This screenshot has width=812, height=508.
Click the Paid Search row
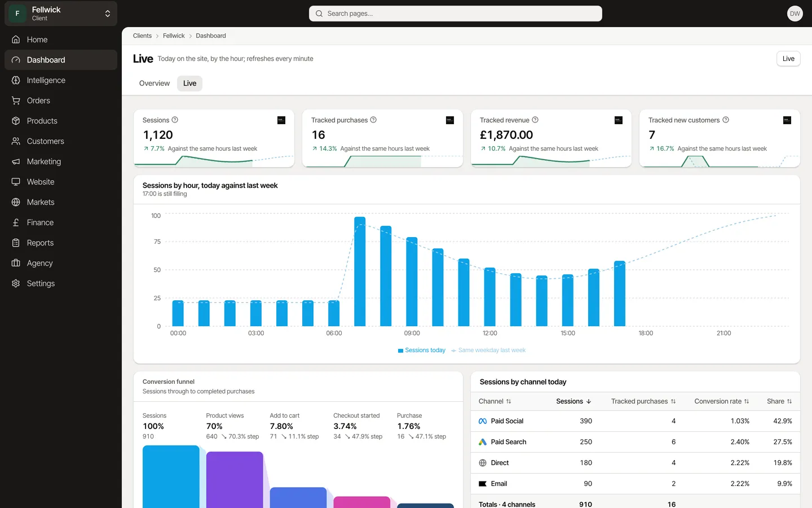[x=636, y=442]
